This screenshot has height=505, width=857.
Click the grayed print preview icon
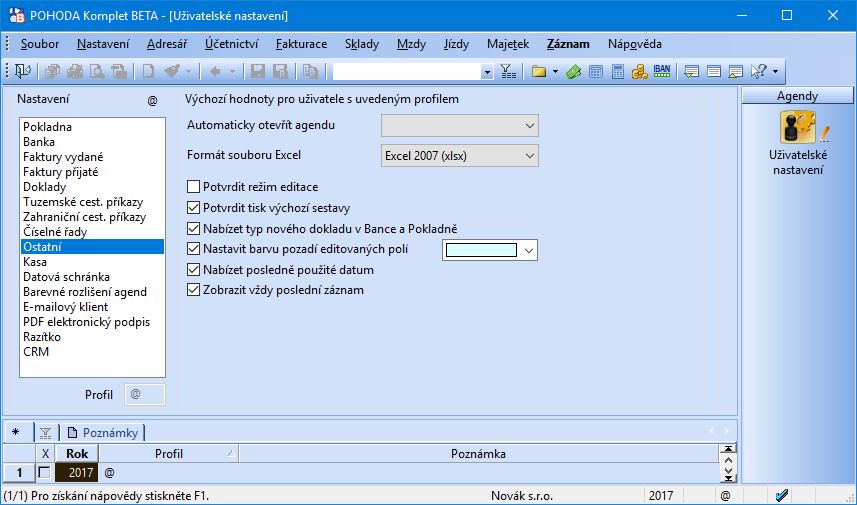(x=97, y=71)
